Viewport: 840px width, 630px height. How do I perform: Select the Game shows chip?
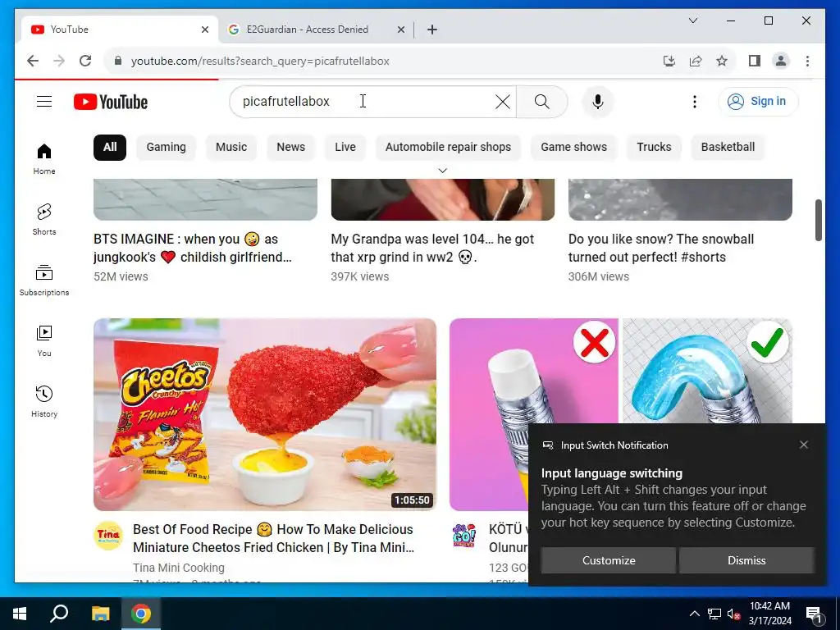tap(573, 148)
